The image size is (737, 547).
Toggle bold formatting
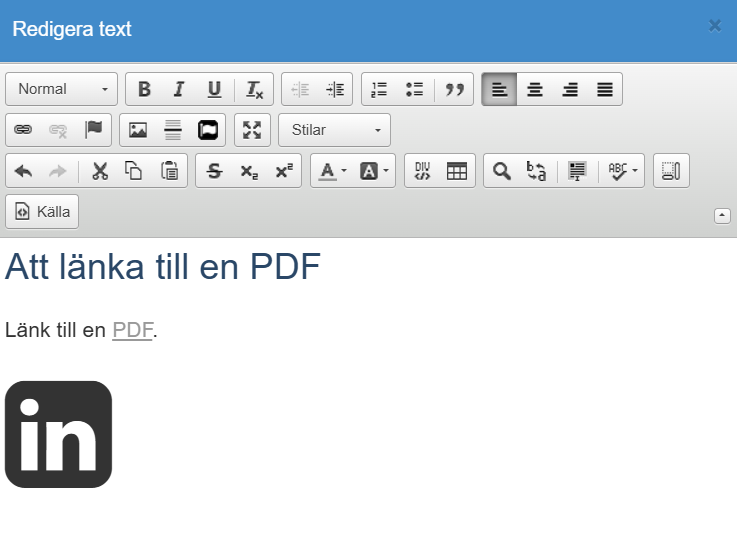pos(144,89)
